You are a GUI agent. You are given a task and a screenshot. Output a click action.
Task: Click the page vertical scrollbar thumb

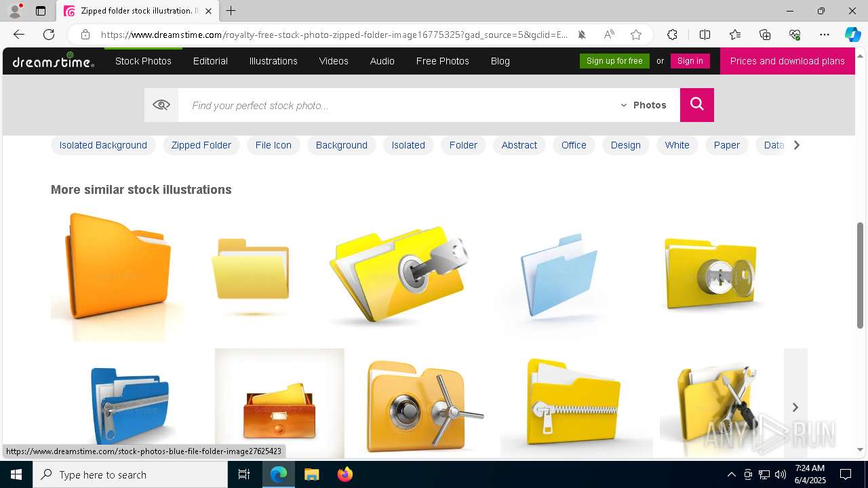861,274
